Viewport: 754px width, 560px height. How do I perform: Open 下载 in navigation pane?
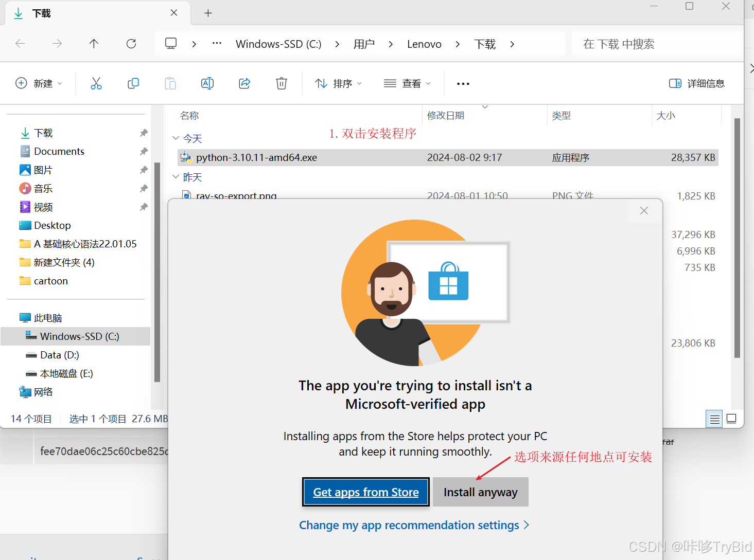pyautogui.click(x=43, y=133)
